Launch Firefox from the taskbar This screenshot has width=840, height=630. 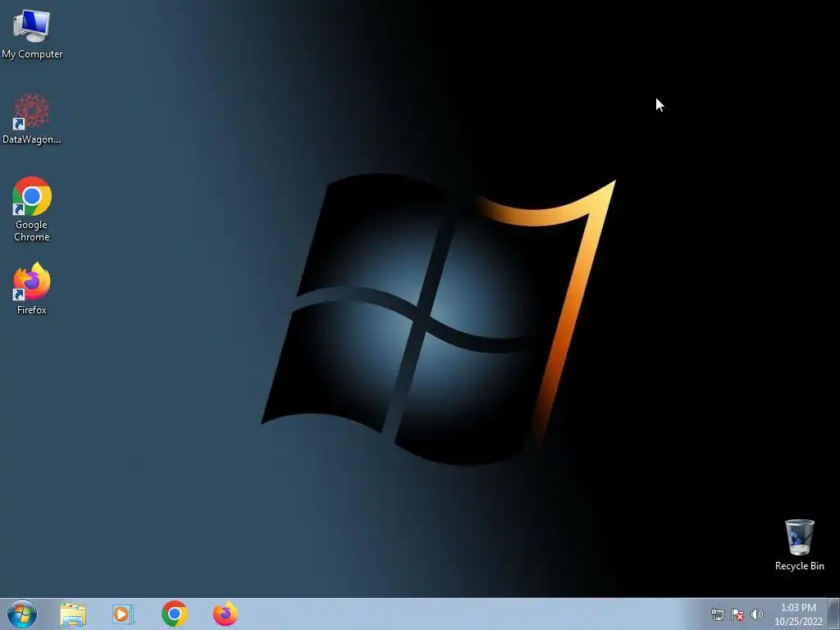[226, 614]
